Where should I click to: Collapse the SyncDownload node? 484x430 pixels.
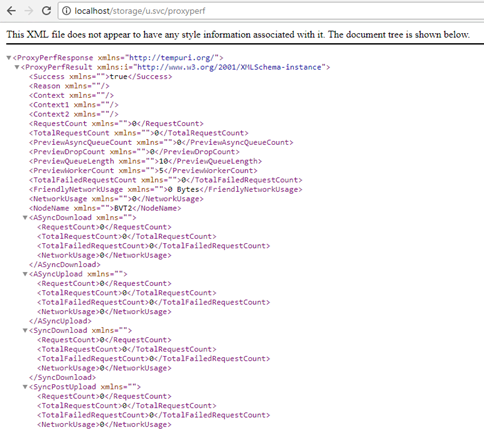[25, 330]
